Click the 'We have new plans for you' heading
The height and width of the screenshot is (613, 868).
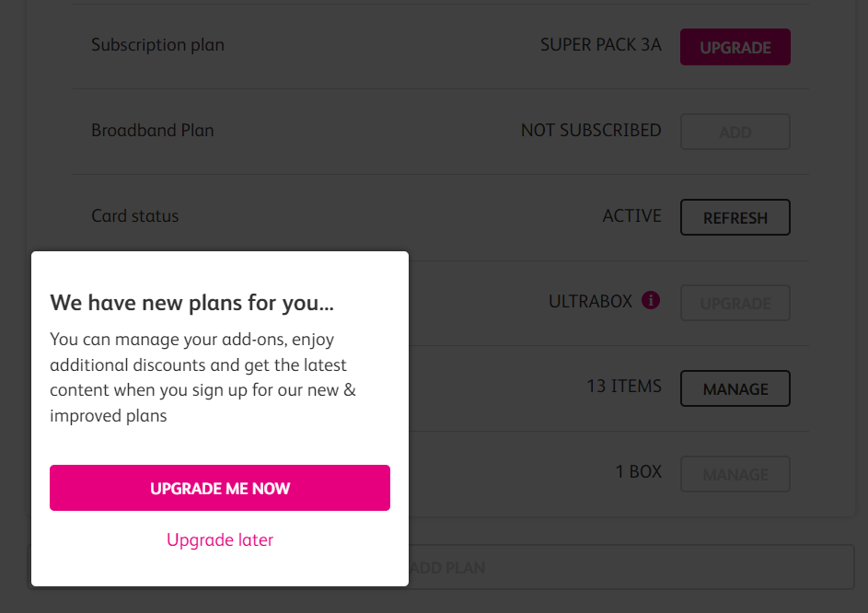click(191, 302)
